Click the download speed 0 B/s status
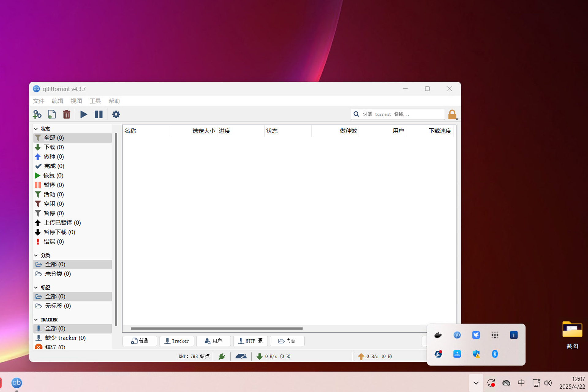This screenshot has width=588, height=392. pos(273,356)
